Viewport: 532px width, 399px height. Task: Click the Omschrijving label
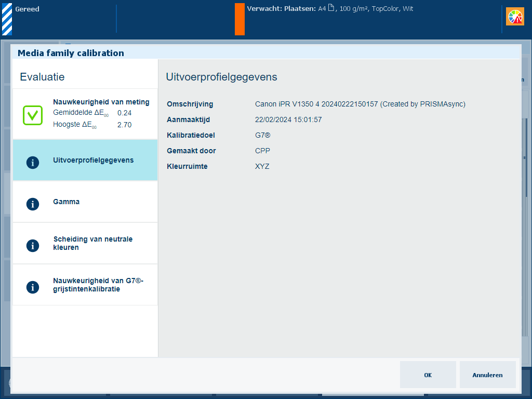pyautogui.click(x=190, y=104)
